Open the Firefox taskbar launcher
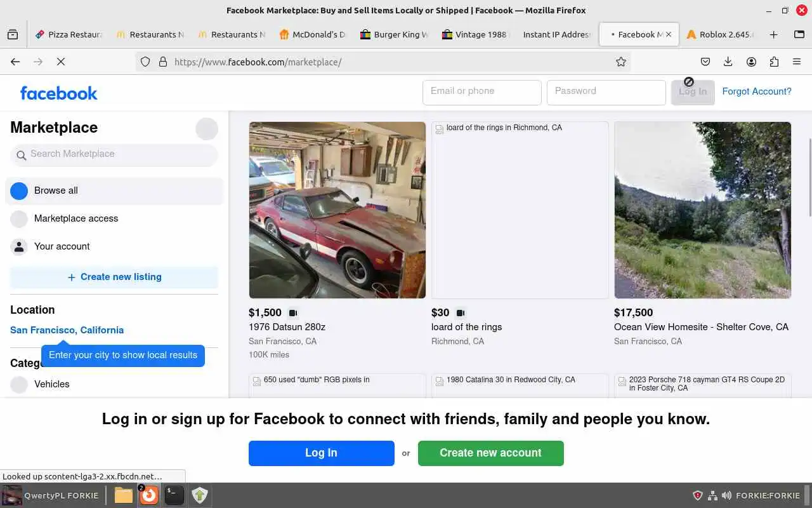Viewport: 812px width, 508px height. [148, 495]
